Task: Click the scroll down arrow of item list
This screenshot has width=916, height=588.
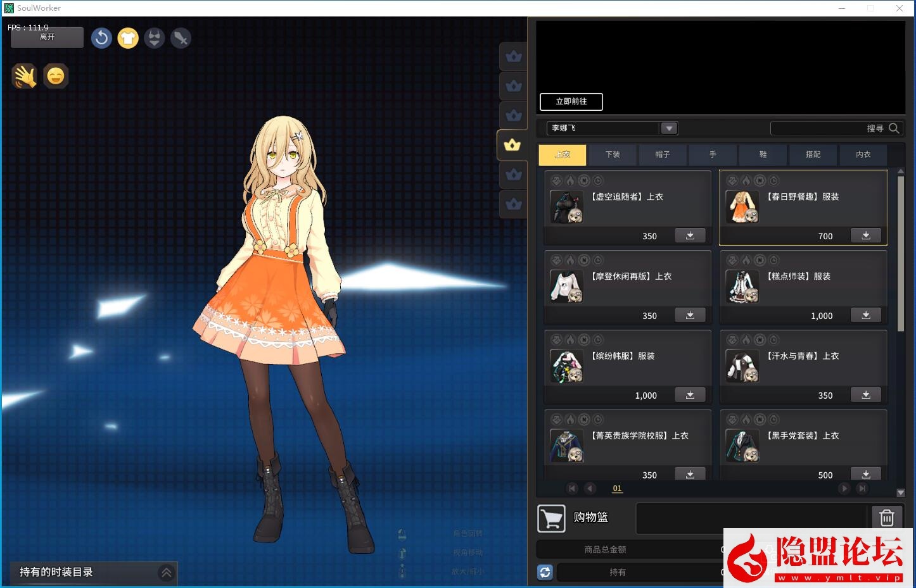Action: [901, 492]
